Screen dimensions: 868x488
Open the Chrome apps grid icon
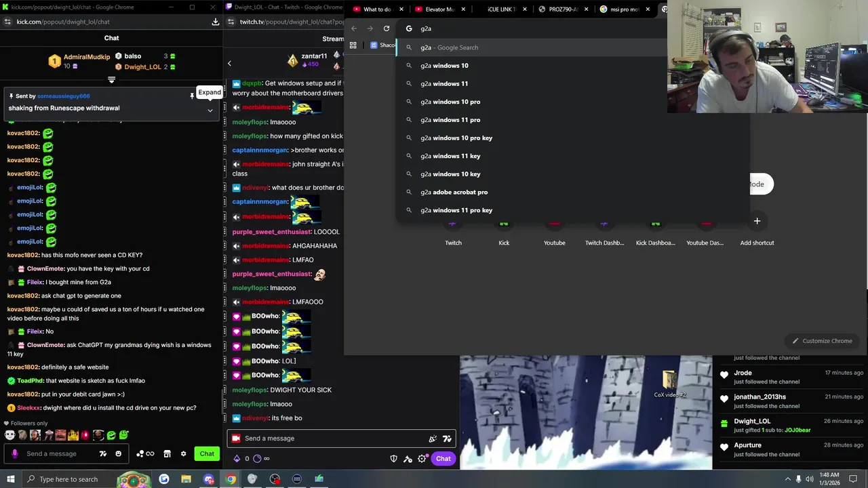point(353,45)
